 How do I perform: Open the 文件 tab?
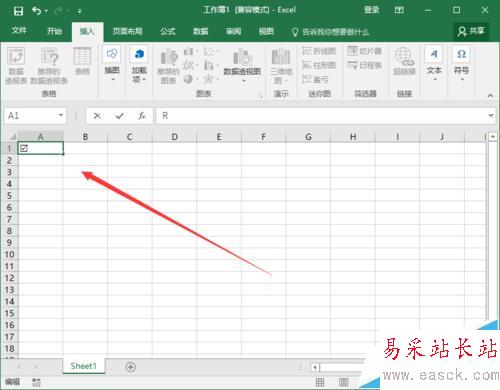(x=19, y=31)
